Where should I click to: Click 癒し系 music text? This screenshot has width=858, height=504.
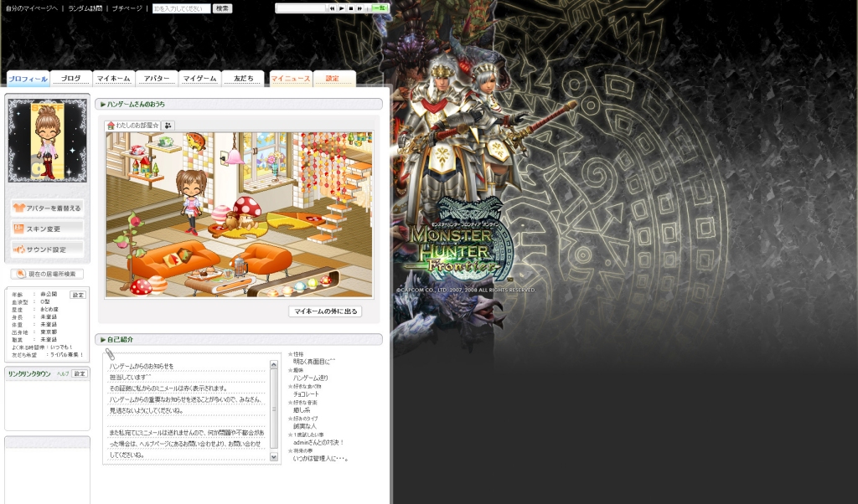pos(302,410)
